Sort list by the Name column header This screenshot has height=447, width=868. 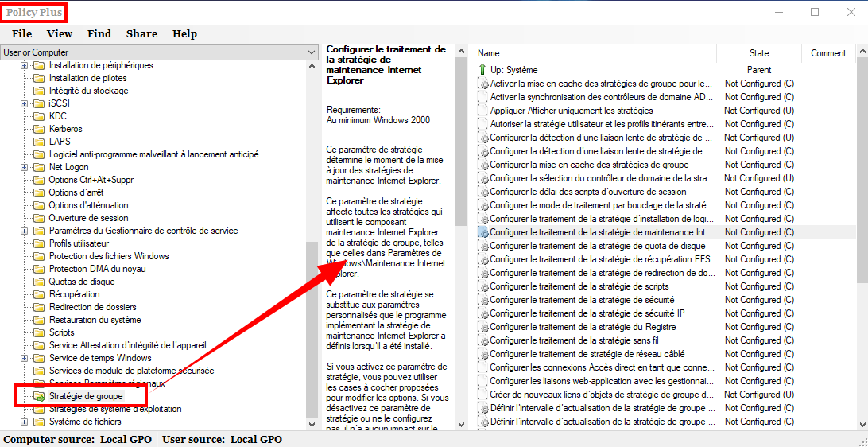tap(595, 53)
